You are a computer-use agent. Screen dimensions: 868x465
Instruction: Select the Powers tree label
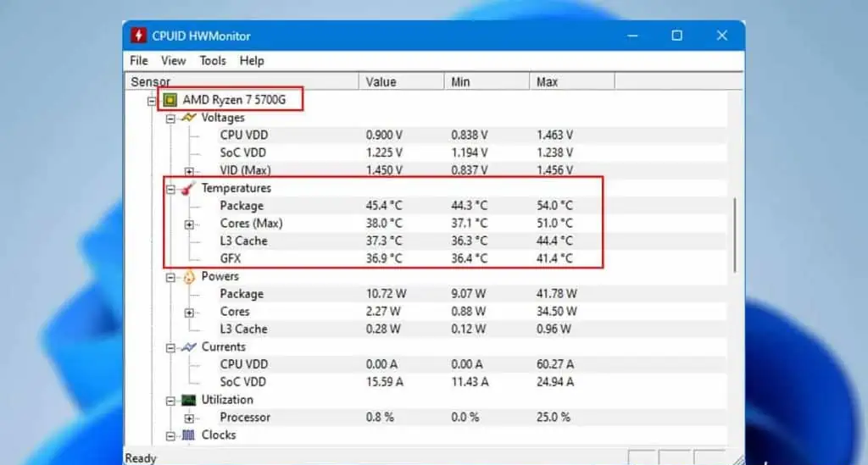coord(220,276)
